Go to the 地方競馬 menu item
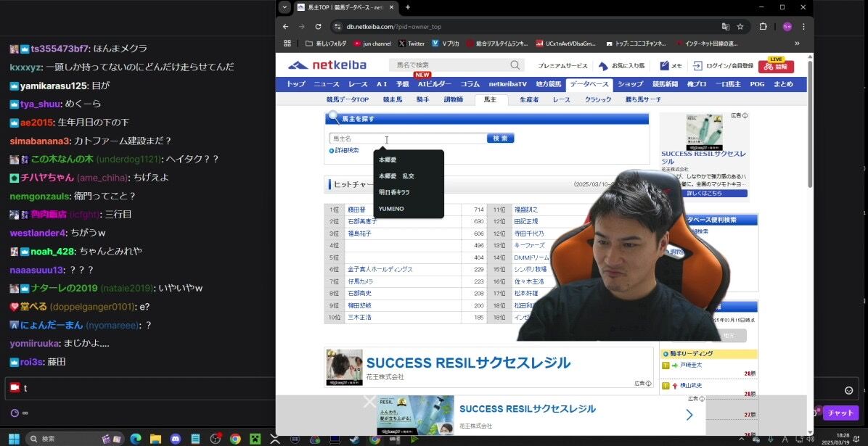 pyautogui.click(x=548, y=84)
